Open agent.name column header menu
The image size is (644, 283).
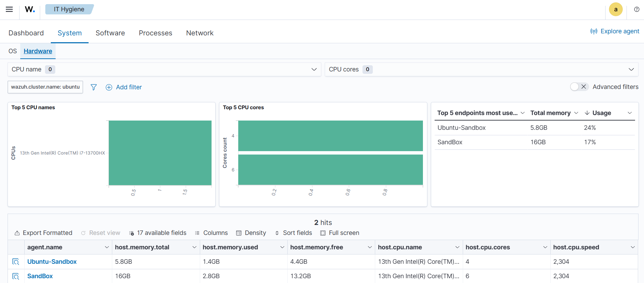pyautogui.click(x=107, y=247)
